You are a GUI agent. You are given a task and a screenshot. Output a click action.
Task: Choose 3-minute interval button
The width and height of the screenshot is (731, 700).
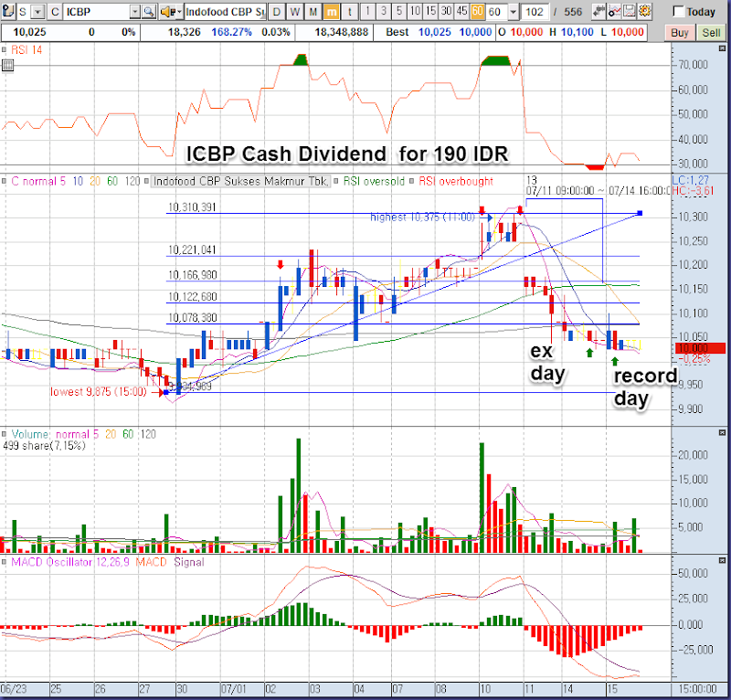click(384, 11)
